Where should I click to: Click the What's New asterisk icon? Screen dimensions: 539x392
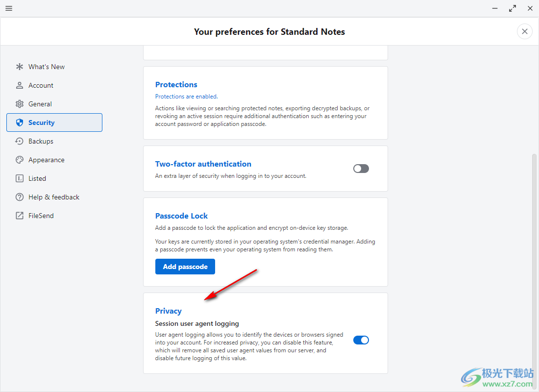[x=20, y=67]
